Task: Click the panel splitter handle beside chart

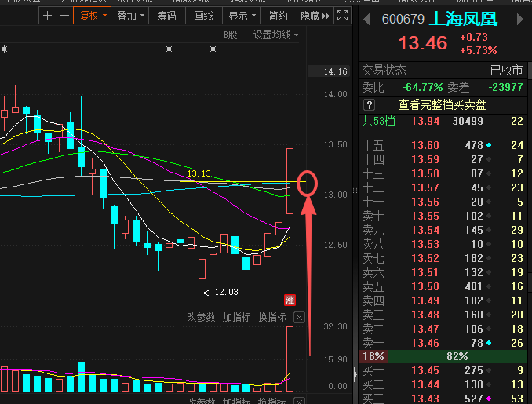Action: tap(355, 190)
